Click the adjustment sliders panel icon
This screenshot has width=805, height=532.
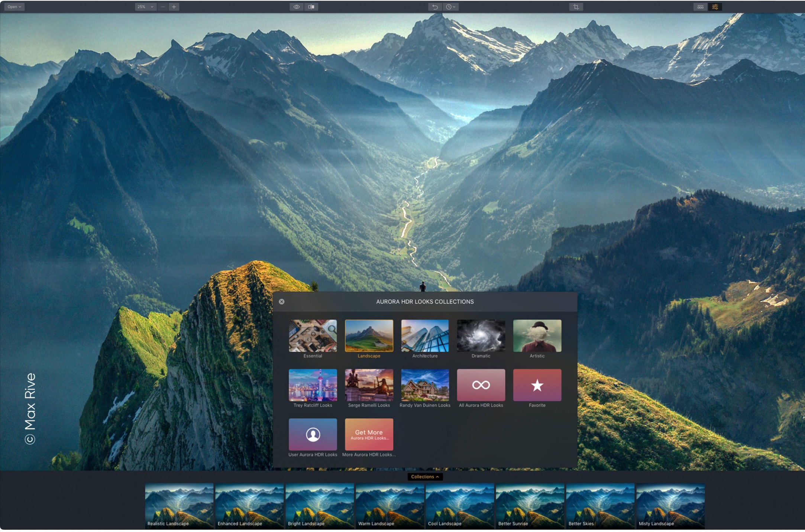(715, 7)
